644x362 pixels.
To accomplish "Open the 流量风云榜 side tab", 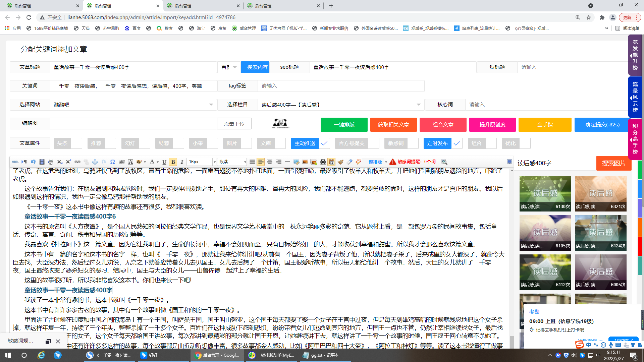I will (635, 97).
